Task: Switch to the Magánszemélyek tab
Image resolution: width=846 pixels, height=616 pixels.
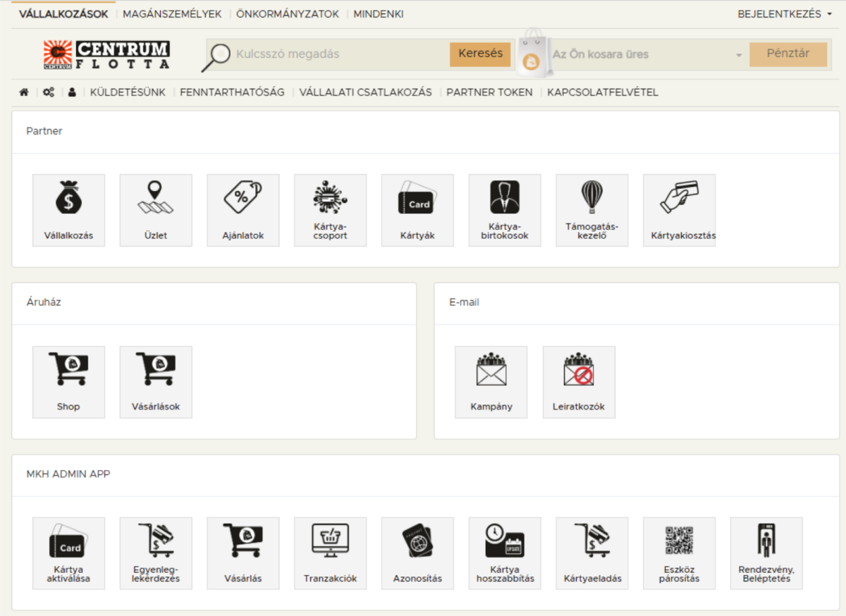Action: coord(172,14)
